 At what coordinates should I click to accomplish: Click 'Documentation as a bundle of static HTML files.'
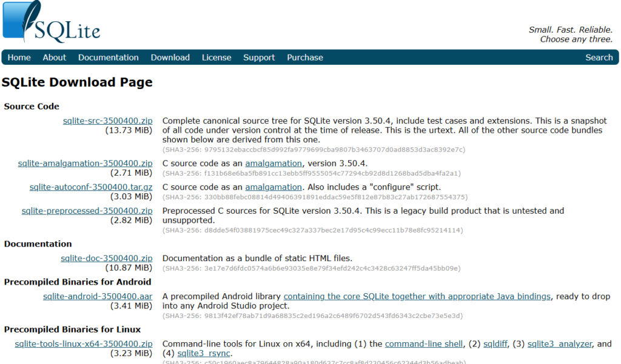[257, 259]
